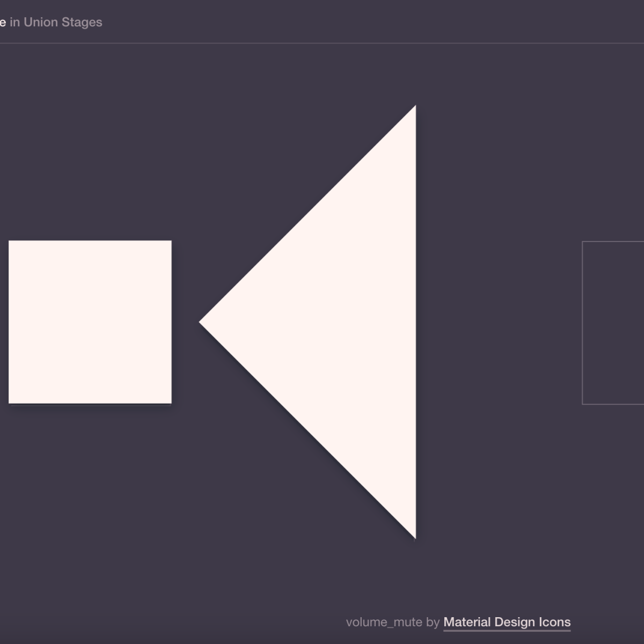644x644 pixels.
Task: Open the Material Design Icons link
Action: click(x=507, y=622)
